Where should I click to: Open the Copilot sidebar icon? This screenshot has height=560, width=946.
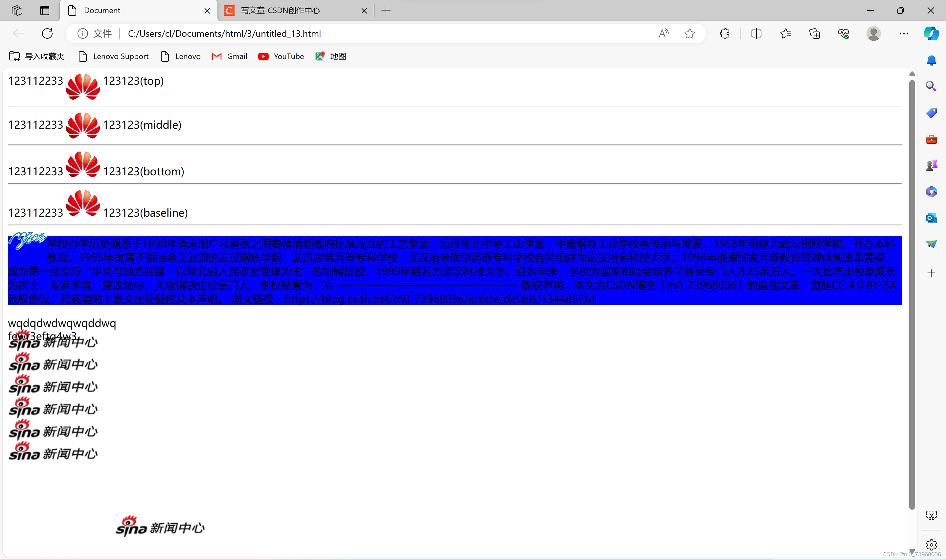(x=931, y=33)
